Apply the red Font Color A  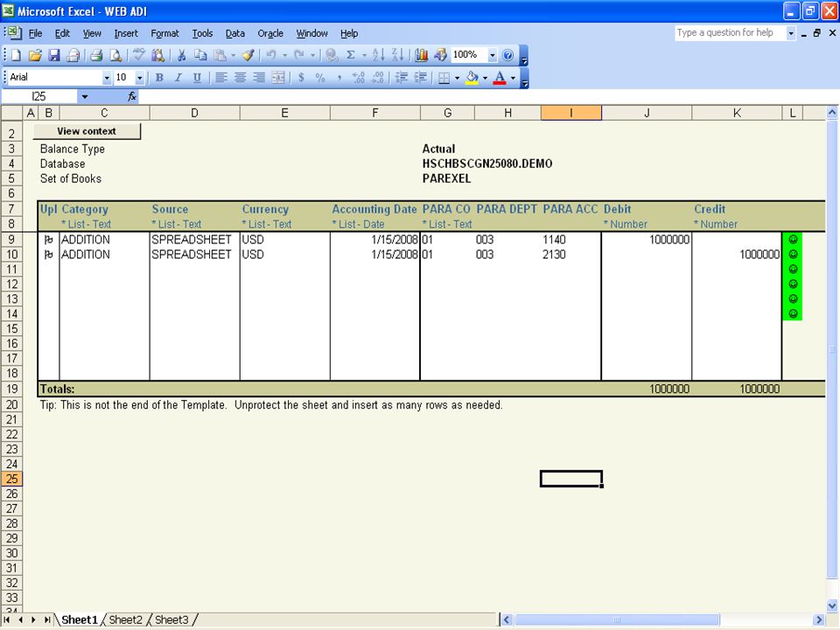pyautogui.click(x=500, y=78)
